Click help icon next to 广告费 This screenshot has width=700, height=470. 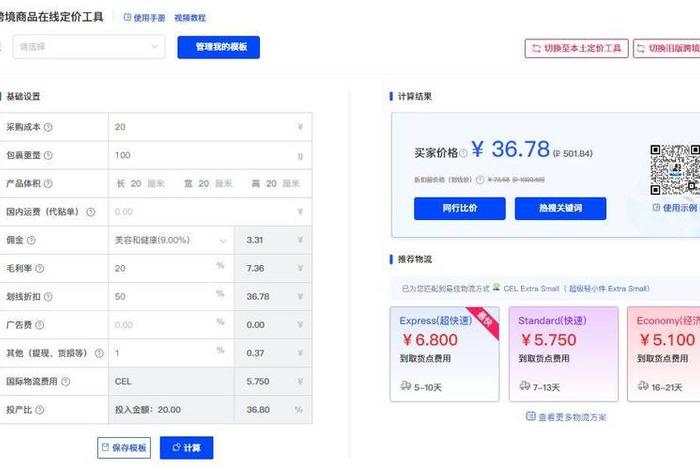coord(40,325)
